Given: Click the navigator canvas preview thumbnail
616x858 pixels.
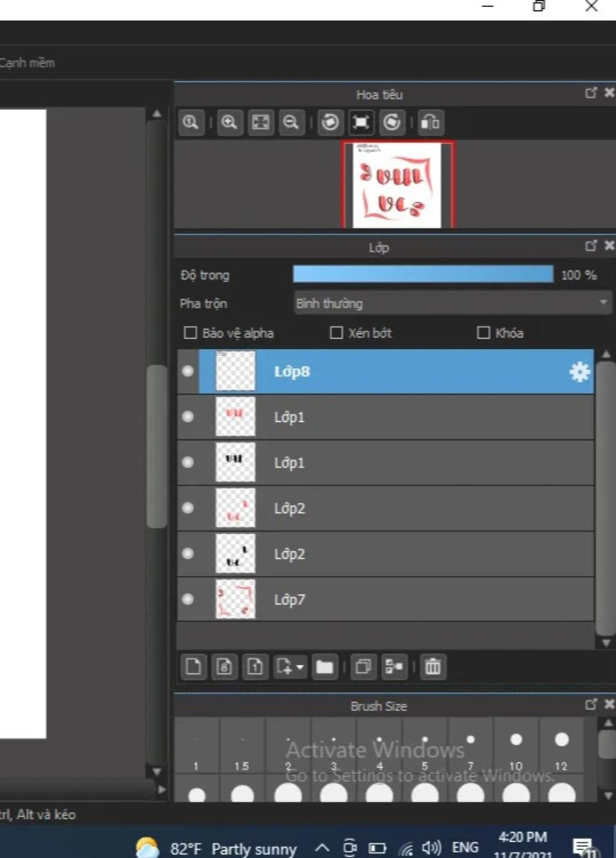Looking at the screenshot, I should pyautogui.click(x=397, y=185).
